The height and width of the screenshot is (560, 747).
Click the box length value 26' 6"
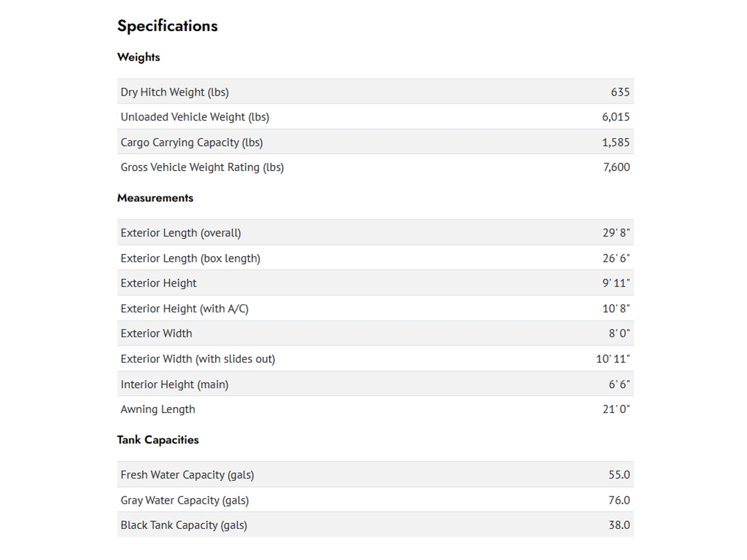click(616, 258)
